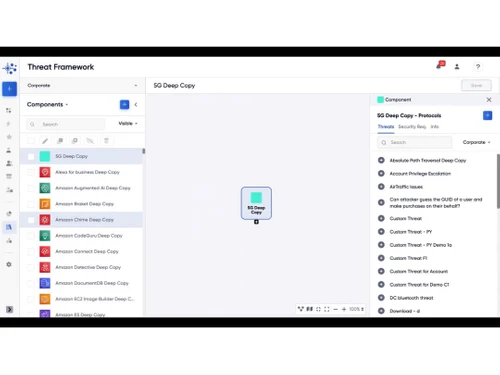The width and height of the screenshot is (500, 375).
Task: Open the Corporate library dropdown at top left
Action: coord(82,86)
